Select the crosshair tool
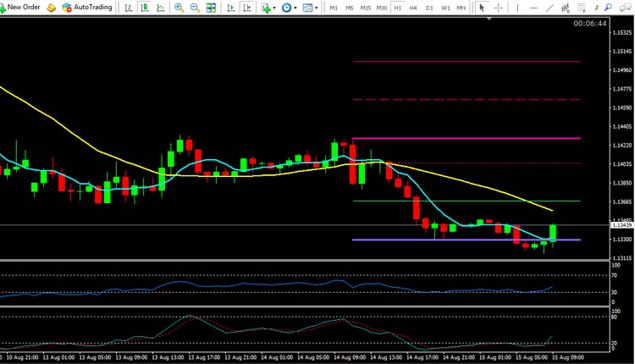Viewport: 635px width, 364px height. 499,8
